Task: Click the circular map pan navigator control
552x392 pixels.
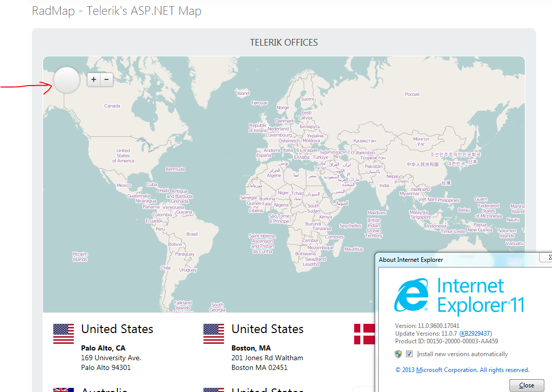Action: [x=67, y=80]
